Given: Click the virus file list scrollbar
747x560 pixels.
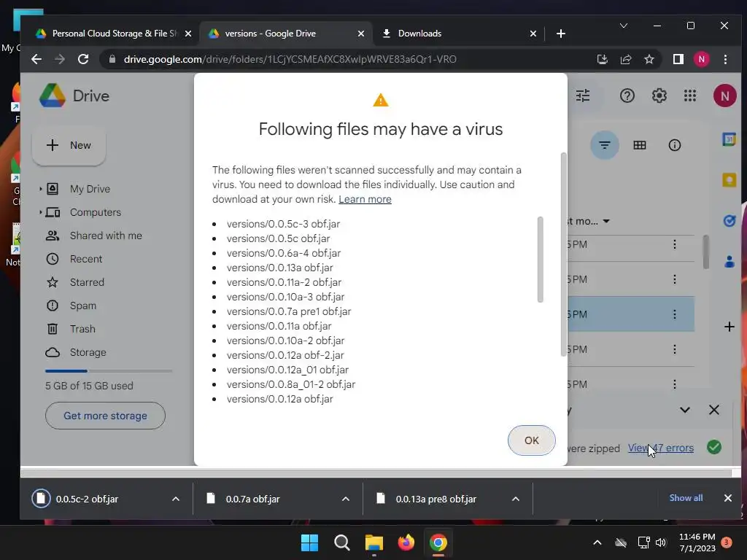Looking at the screenshot, I should (540, 260).
